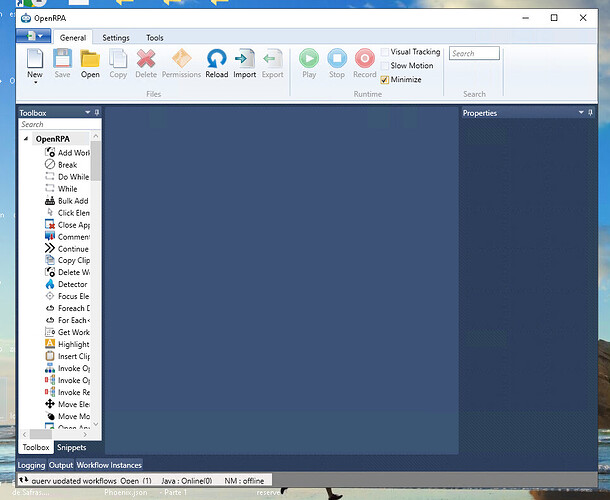Click the ribbon Search input field

474,53
